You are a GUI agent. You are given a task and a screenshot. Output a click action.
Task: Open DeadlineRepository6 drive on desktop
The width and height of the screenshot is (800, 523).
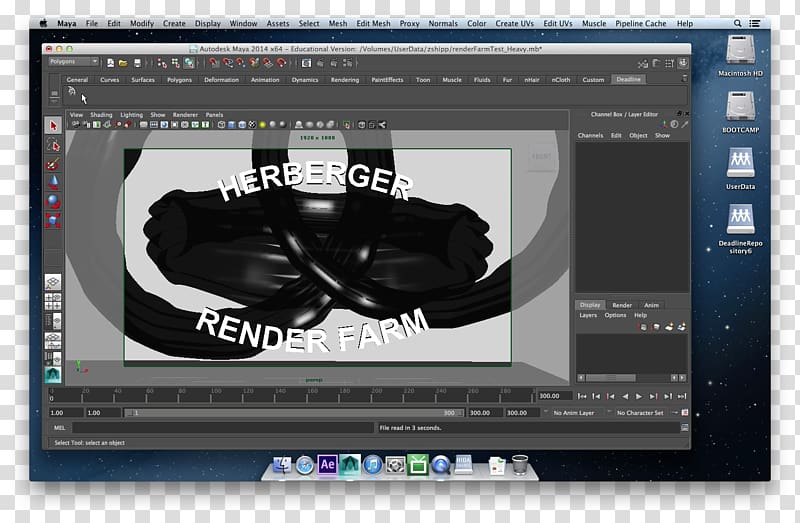[740, 228]
